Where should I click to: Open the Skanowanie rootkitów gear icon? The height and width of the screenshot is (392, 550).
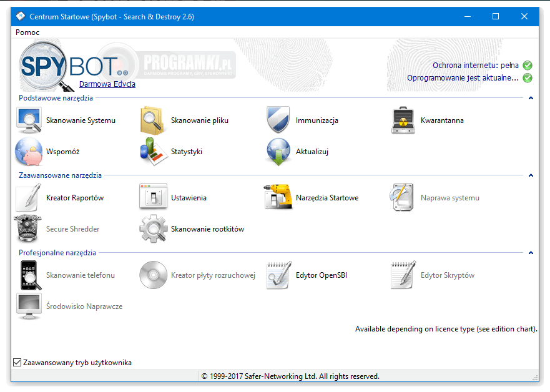[154, 228]
